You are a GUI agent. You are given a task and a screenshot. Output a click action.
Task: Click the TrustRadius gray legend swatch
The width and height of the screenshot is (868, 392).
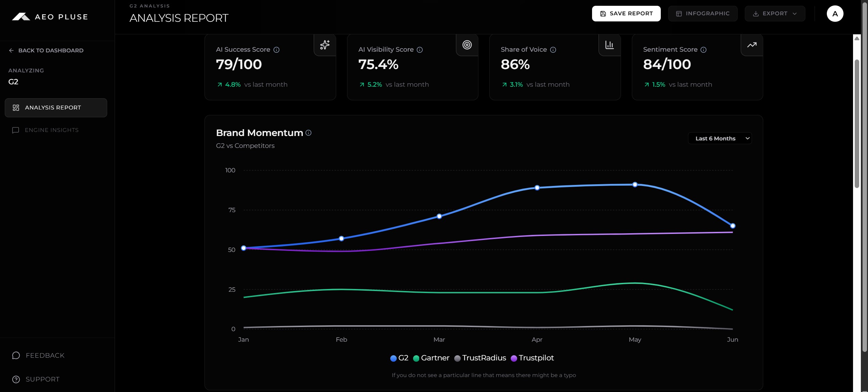coord(457,358)
